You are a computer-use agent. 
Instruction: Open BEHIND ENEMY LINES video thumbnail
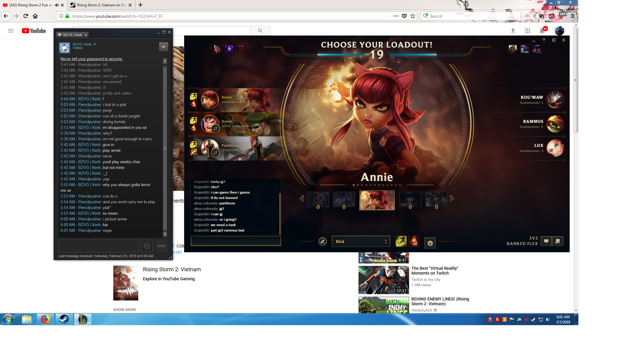click(384, 305)
